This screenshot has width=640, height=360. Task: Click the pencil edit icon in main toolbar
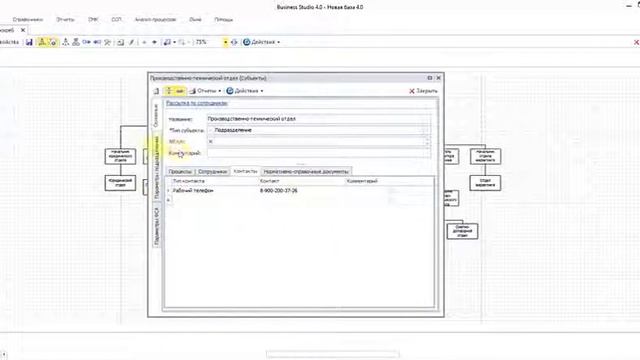pyautogui.click(x=131, y=42)
